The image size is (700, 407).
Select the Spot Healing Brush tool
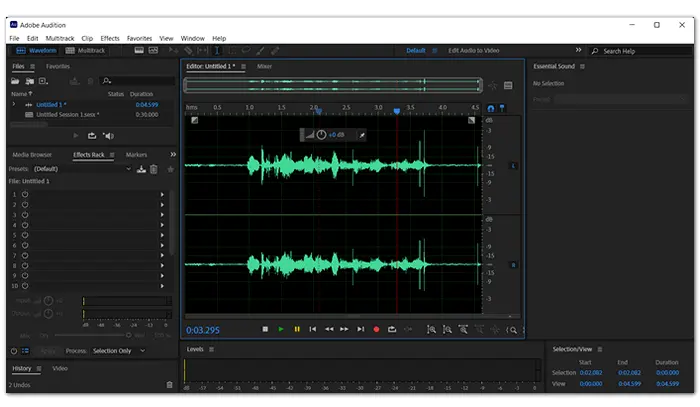(x=275, y=51)
